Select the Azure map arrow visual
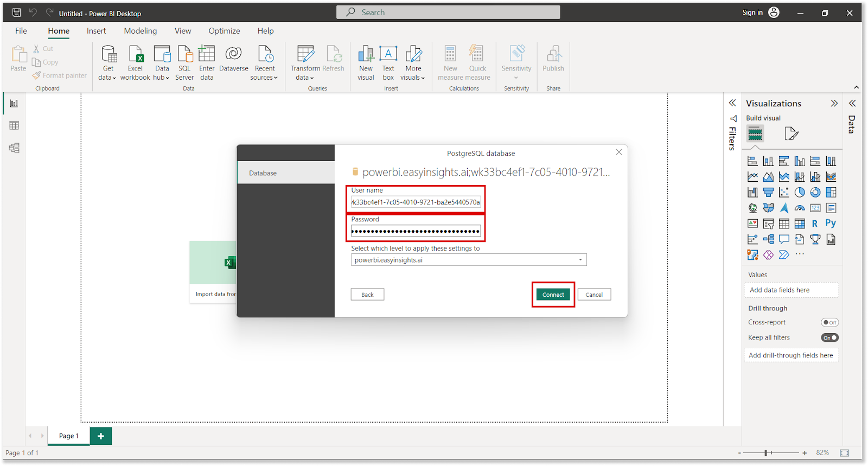Image resolution: width=868 pixels, height=466 pixels. 784,208
